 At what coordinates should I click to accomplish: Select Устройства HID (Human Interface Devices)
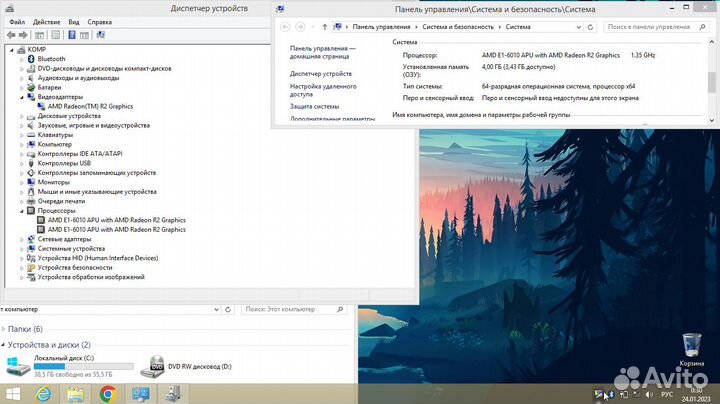[98, 258]
